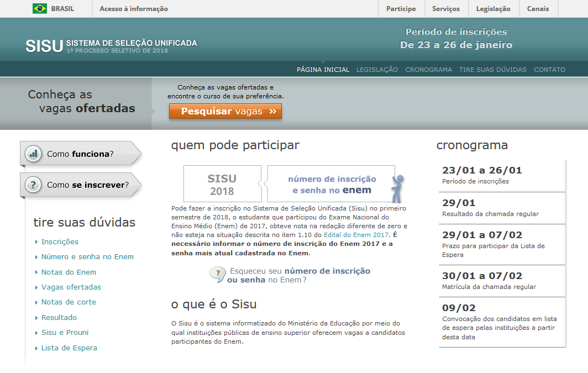
Task: Click the bar chart icon beside Como funciona
Action: [34, 154]
